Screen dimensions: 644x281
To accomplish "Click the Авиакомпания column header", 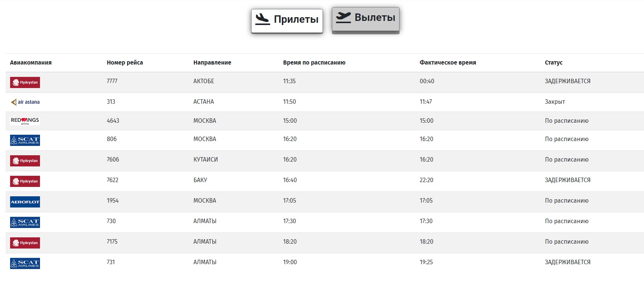I will click(31, 63).
